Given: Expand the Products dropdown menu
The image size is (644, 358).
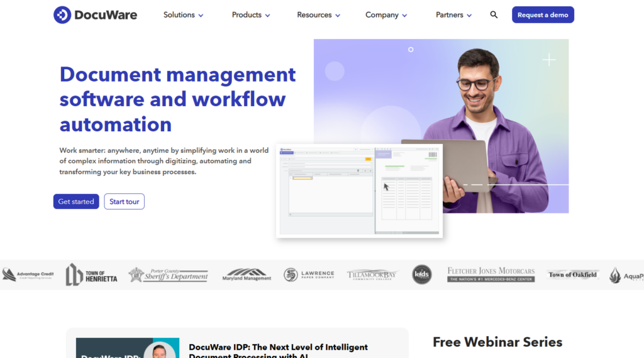Looking at the screenshot, I should [250, 15].
